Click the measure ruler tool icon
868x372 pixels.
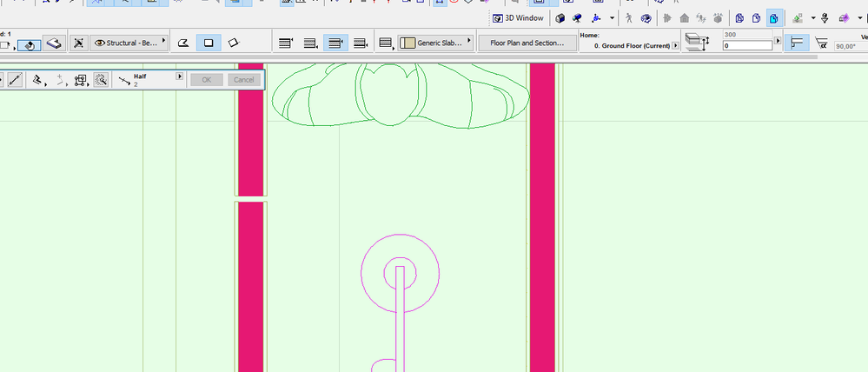[x=16, y=80]
